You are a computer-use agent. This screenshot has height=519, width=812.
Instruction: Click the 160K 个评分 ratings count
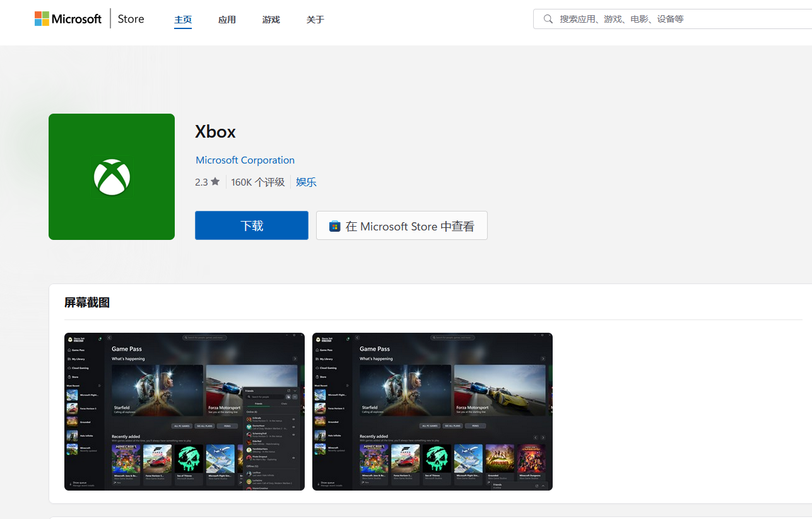(x=258, y=182)
